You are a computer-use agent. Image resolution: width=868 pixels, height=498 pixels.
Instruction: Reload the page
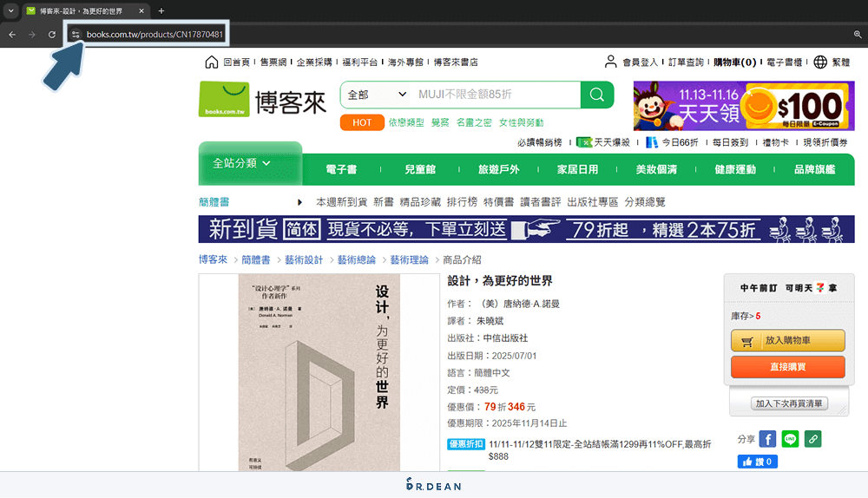tap(51, 35)
